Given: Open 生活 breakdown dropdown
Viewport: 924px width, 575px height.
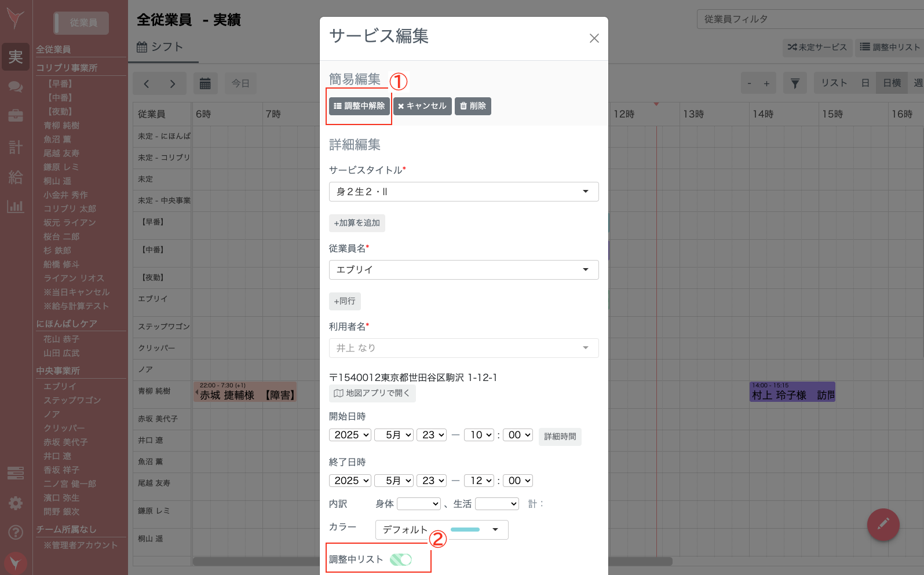Looking at the screenshot, I should pos(497,504).
